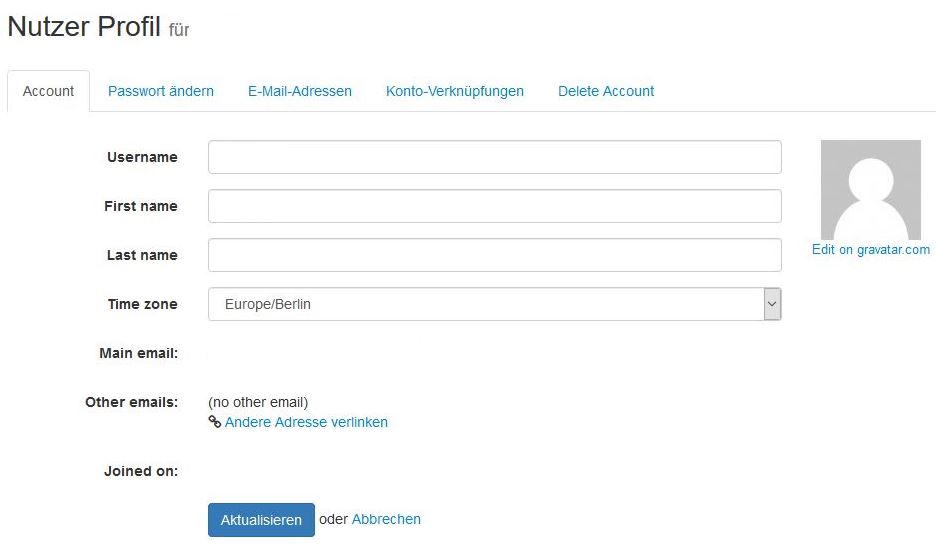Image resolution: width=936 pixels, height=547 pixels.
Task: Click the Abbrechen link
Action: [x=386, y=519]
